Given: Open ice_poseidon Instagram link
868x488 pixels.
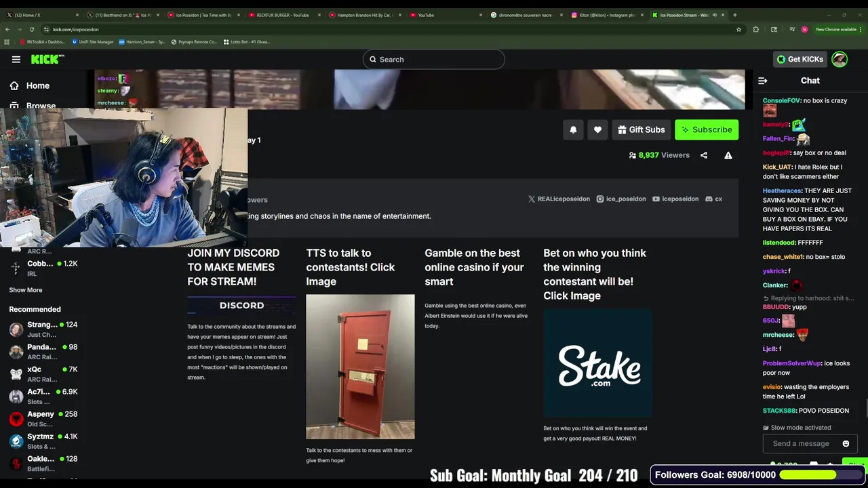Looking at the screenshot, I should [621, 199].
